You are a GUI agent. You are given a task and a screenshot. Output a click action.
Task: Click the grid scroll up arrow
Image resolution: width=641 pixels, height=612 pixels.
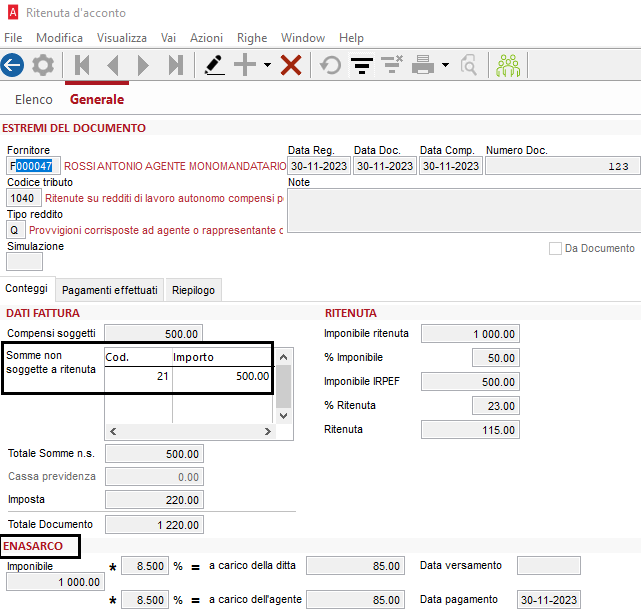click(283, 357)
